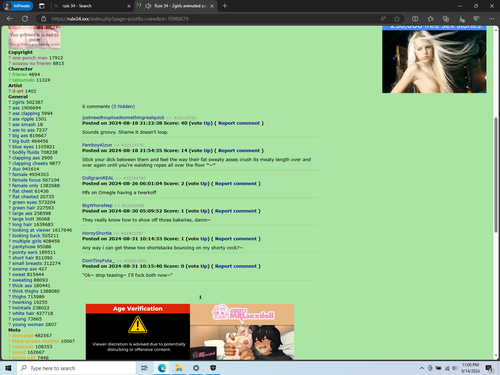Open volume icon in system tray
Screen dimensions: 500x375
click(455, 368)
